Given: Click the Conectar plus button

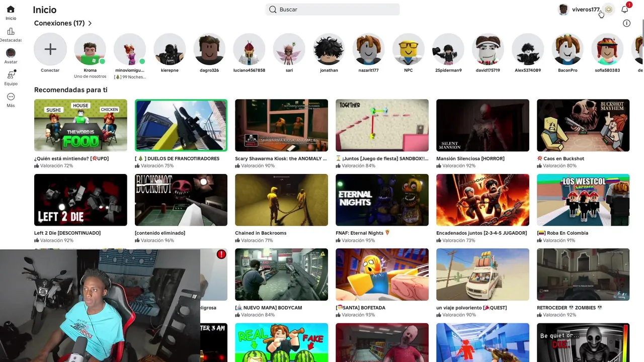Looking at the screenshot, I should [50, 49].
